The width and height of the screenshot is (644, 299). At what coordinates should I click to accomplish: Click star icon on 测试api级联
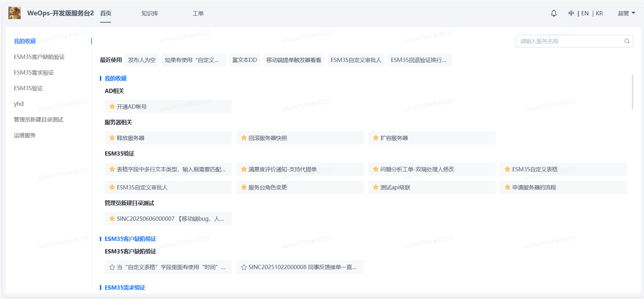point(376,187)
